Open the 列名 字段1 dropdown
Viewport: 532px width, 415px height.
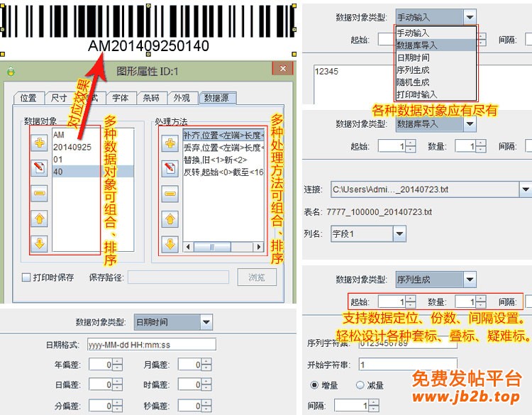[399, 233]
